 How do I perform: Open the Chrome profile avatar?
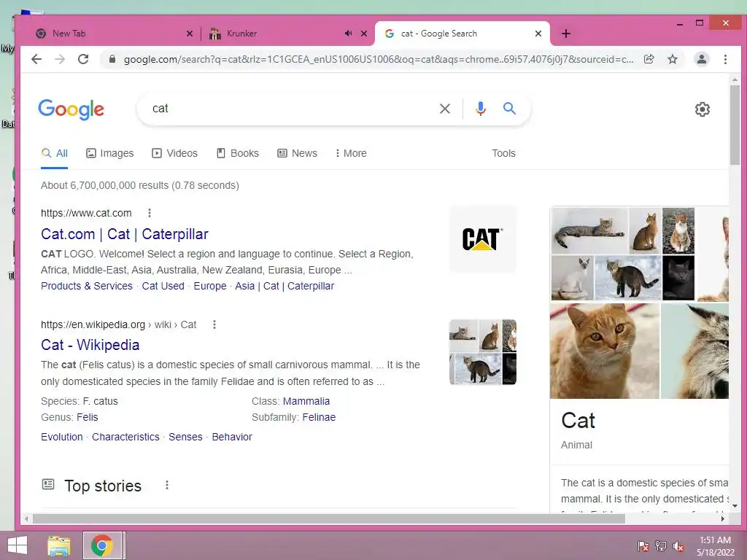tap(701, 59)
